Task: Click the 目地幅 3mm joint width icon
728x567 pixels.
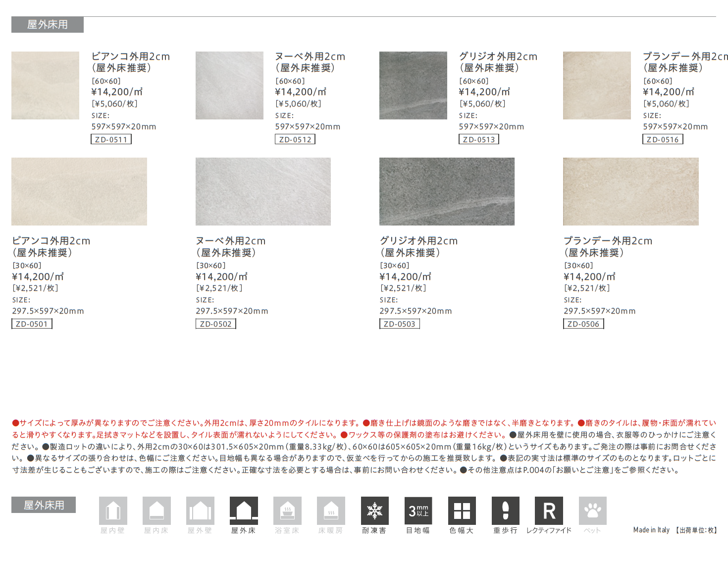Action: click(x=418, y=510)
